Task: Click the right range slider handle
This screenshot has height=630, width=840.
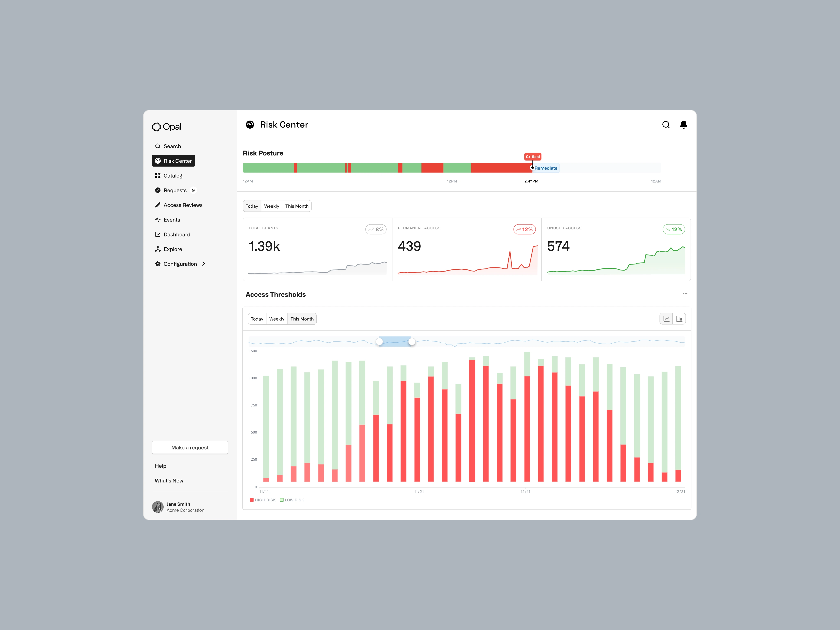Action: (412, 342)
